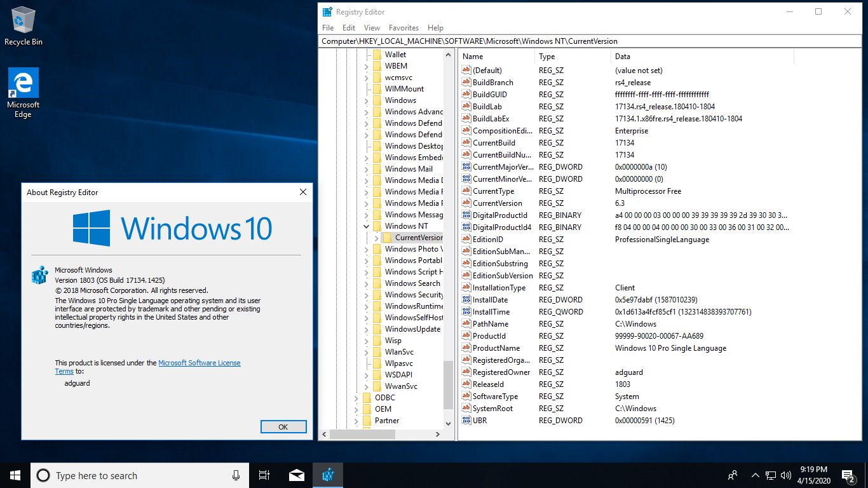Click the icon of the ProductName value

pyautogui.click(x=466, y=348)
